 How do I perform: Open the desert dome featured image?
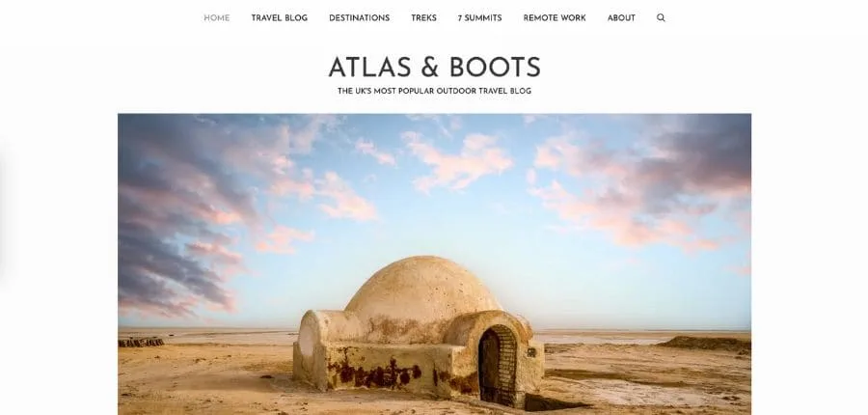434,264
